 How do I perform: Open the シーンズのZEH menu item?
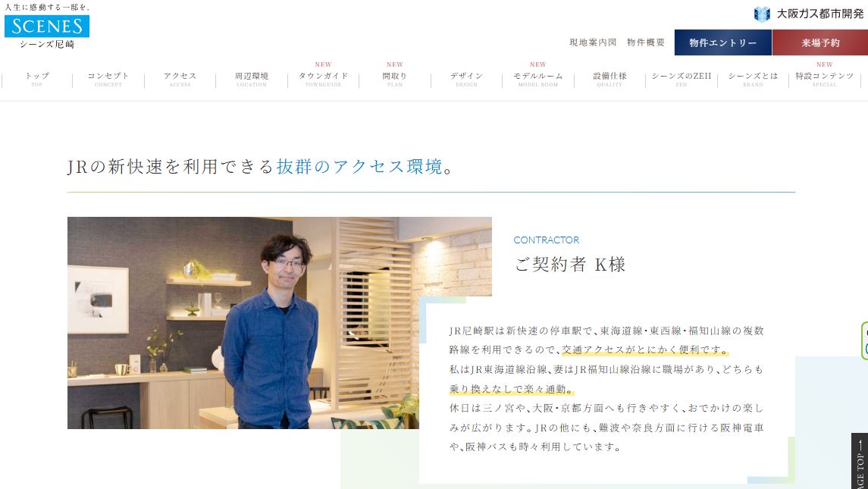pos(682,79)
